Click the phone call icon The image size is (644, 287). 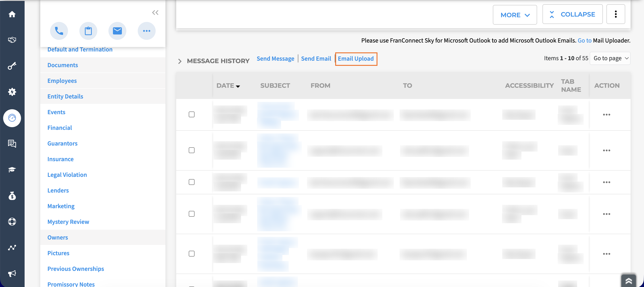(59, 31)
